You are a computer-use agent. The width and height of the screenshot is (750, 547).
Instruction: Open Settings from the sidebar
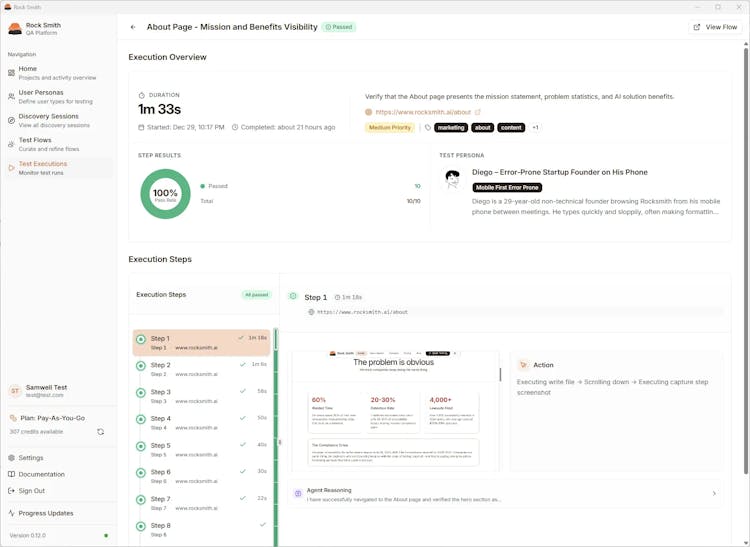pos(31,458)
